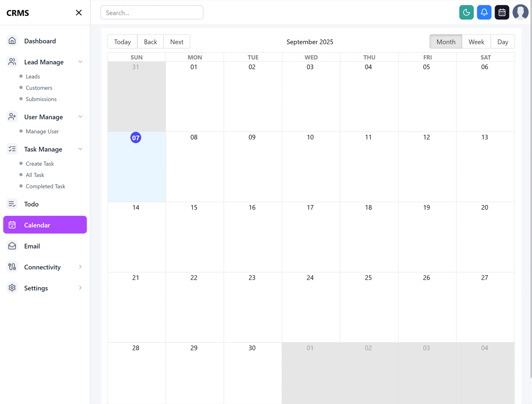Image resolution: width=532 pixels, height=404 pixels.
Task: Open notifications via the bell icon
Action: point(484,12)
